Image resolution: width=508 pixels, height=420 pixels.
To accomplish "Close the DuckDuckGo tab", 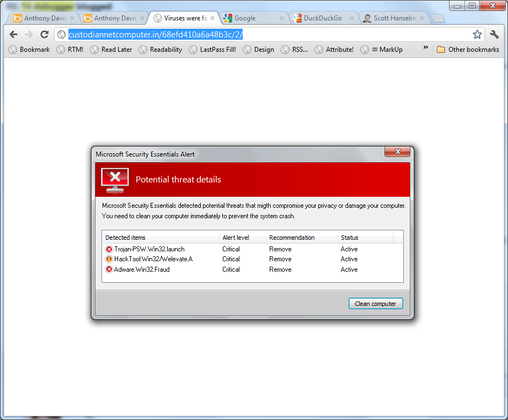I will (352, 18).
